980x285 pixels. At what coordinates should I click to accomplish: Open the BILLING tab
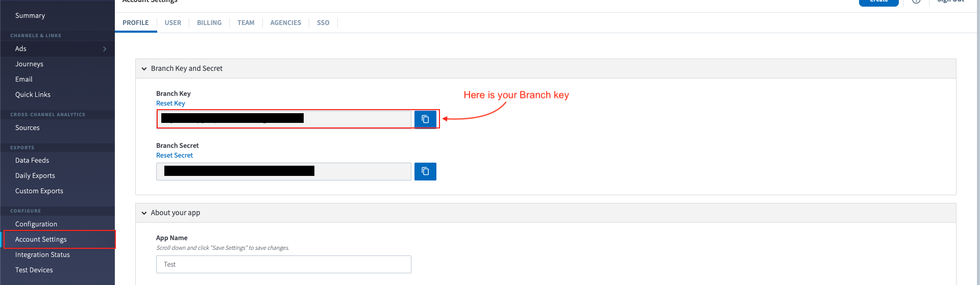coord(209,23)
